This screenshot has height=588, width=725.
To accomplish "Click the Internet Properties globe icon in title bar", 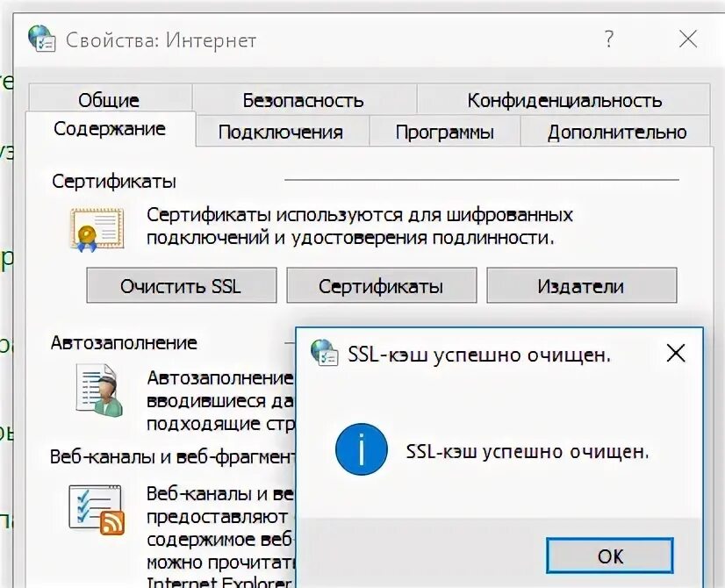I will coord(41,39).
